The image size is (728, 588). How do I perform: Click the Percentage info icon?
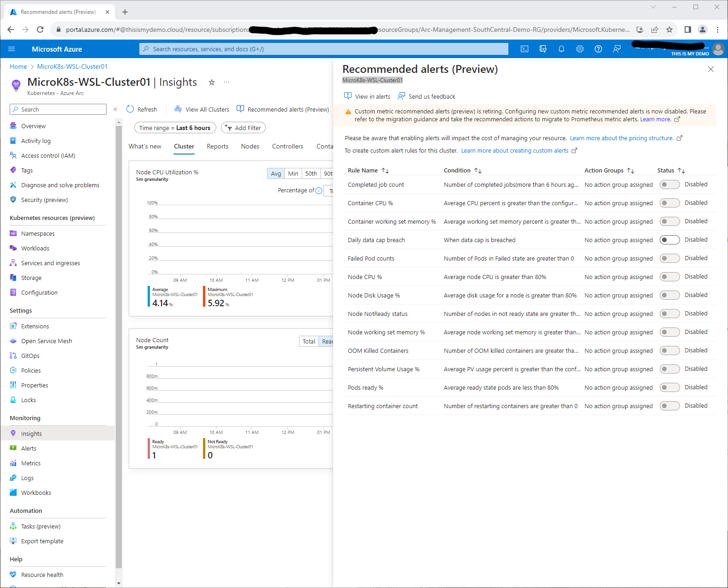point(319,190)
